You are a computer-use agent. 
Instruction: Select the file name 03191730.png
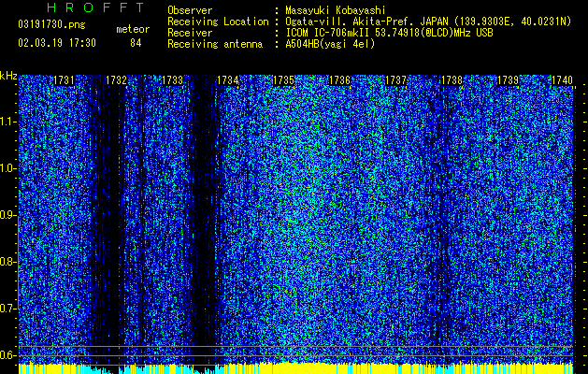coord(51,25)
